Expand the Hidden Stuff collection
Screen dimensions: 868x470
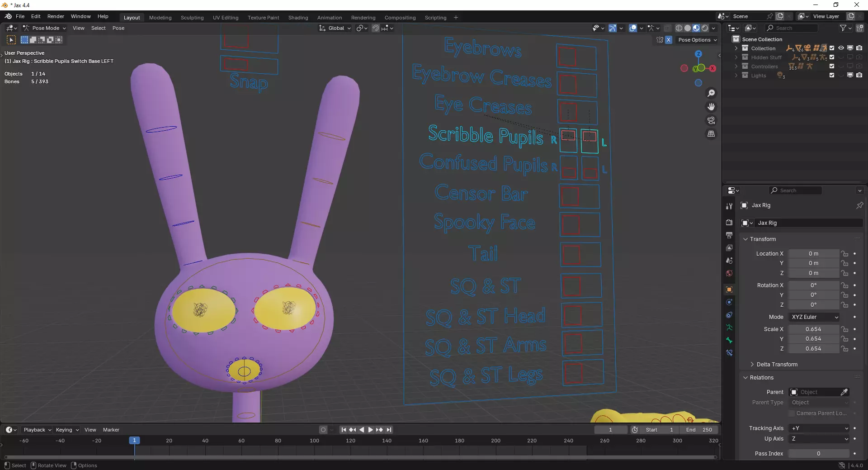736,57
